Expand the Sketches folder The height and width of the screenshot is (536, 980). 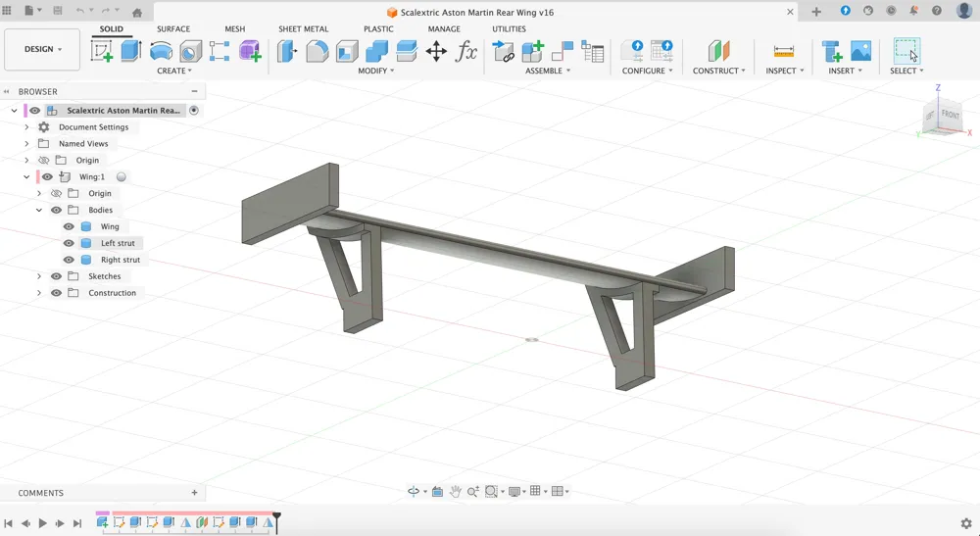[x=39, y=276]
